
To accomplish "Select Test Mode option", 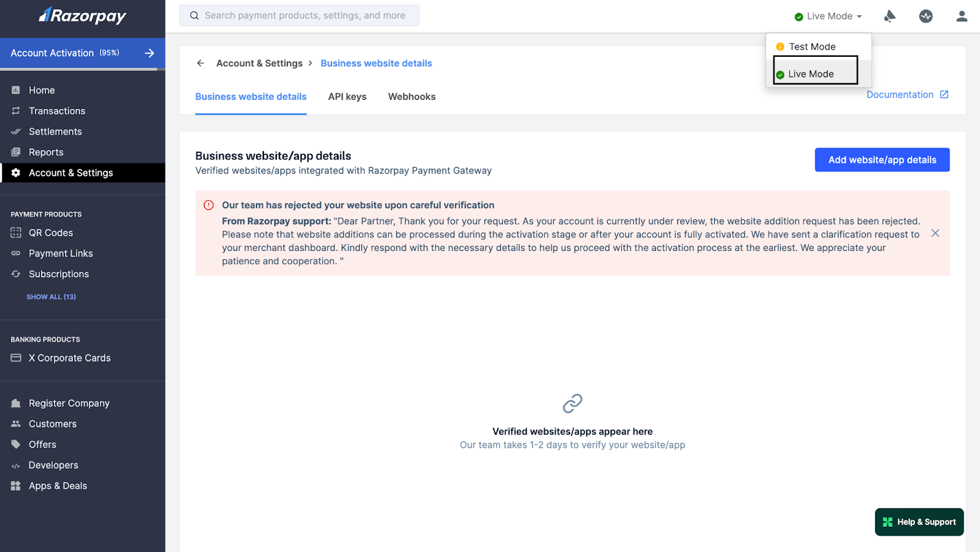I will point(818,47).
